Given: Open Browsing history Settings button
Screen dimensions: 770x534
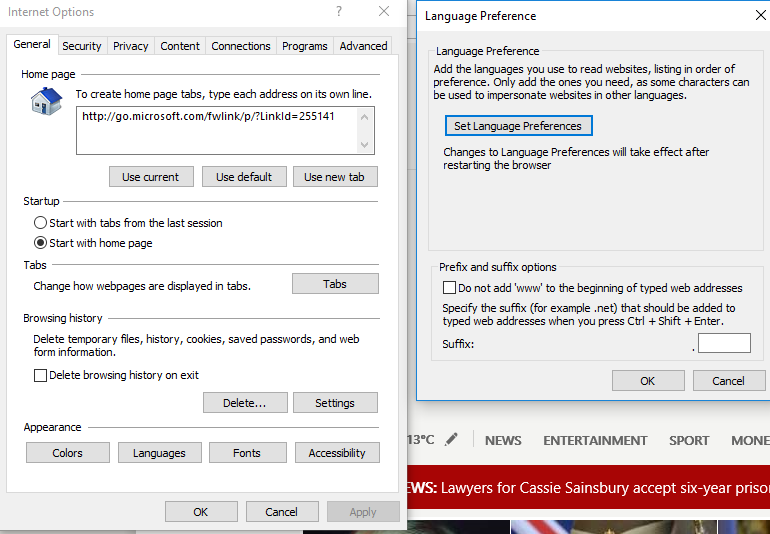Looking at the screenshot, I should point(335,403).
